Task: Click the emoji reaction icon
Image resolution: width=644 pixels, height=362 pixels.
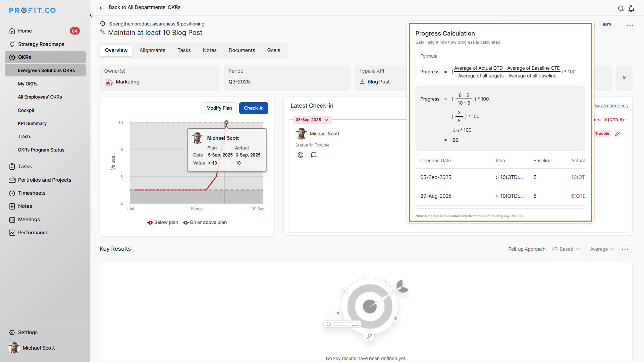Action: (x=301, y=155)
